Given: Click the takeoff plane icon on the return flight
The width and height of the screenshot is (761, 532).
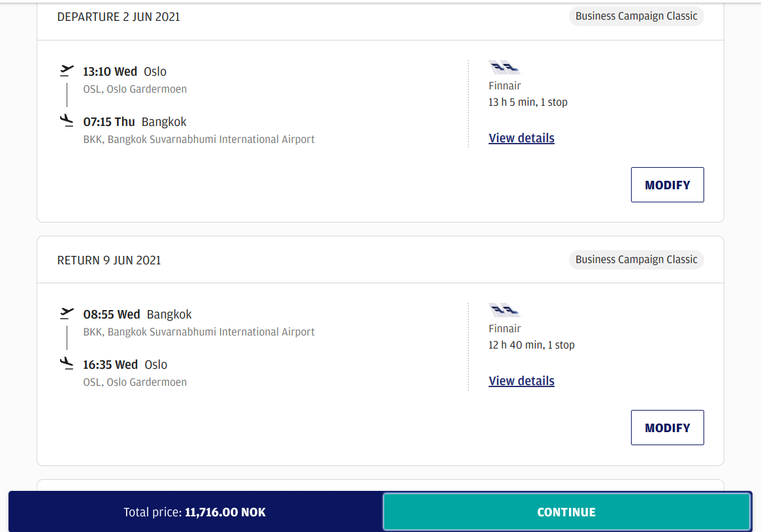Looking at the screenshot, I should click(67, 313).
